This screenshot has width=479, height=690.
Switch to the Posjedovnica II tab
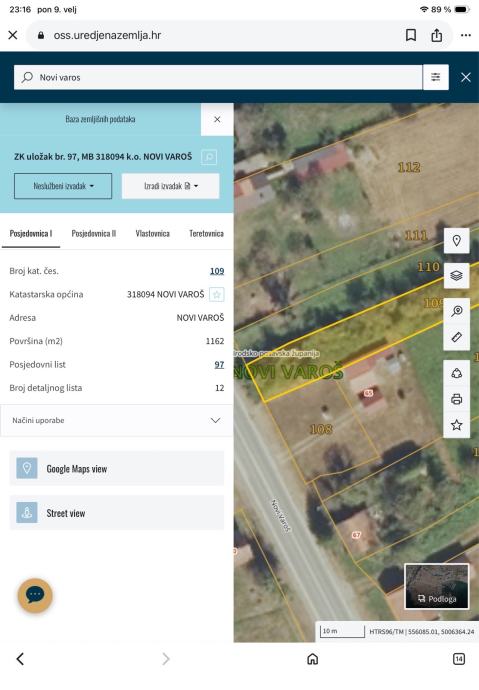(94, 234)
